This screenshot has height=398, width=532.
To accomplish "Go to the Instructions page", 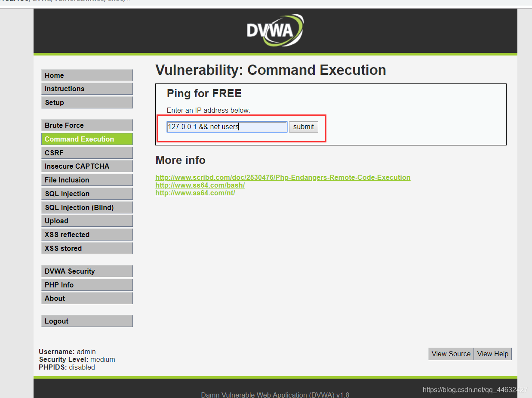I will pos(87,89).
